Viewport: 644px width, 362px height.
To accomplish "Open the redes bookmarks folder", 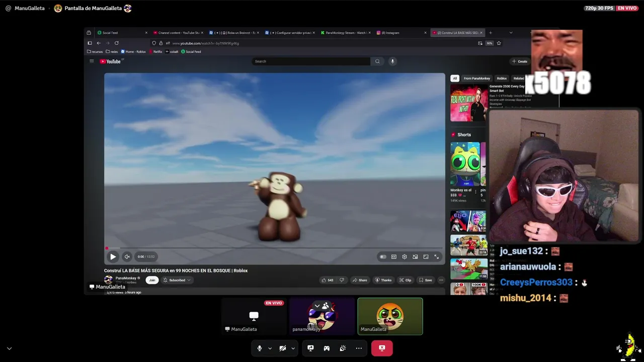I will point(112,52).
